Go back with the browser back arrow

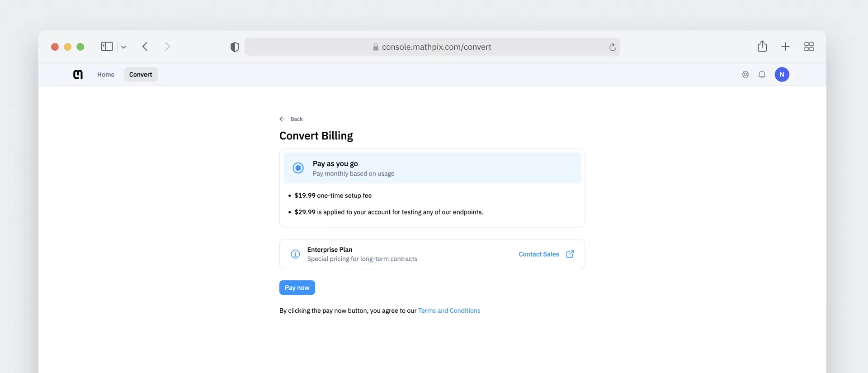145,47
